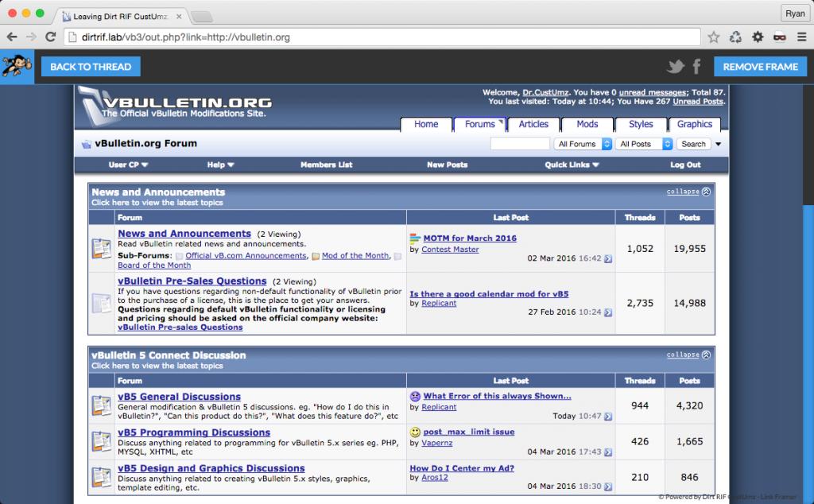Screen dimensions: 814x504
Task: Click the forum search text field
Action: click(520, 144)
